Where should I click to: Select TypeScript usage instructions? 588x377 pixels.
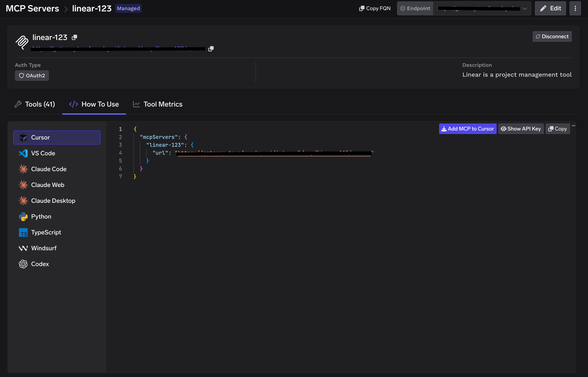coord(57,232)
